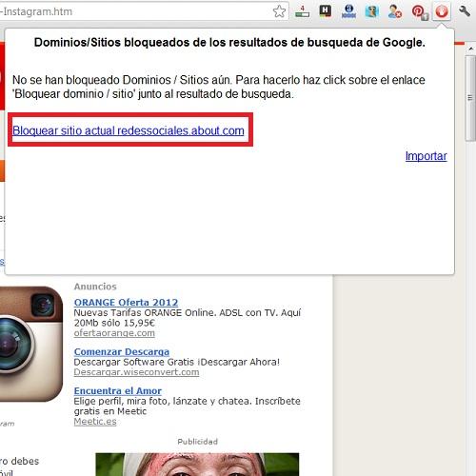Open the ORANGE Oferta 2012 ad
Viewport: 476px width, 476px height.
[x=126, y=302]
